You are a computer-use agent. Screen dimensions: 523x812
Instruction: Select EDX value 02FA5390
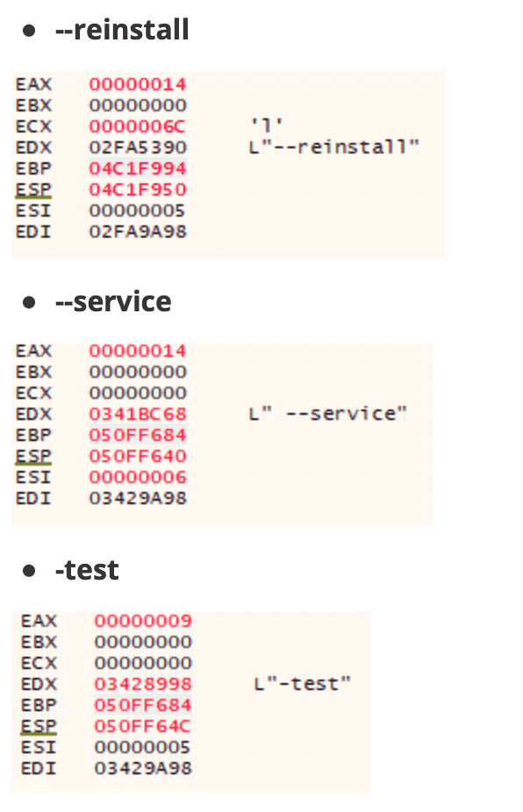pyautogui.click(x=138, y=147)
